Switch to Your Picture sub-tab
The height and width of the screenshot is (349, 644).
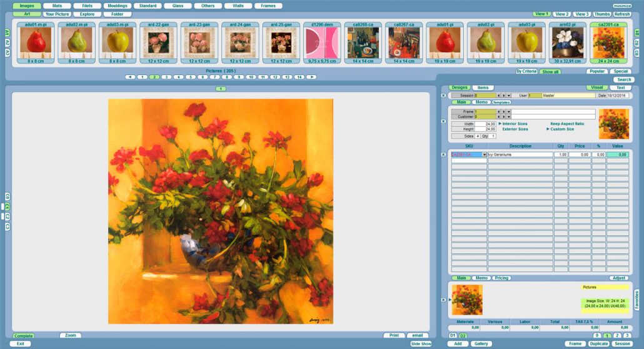(x=57, y=14)
